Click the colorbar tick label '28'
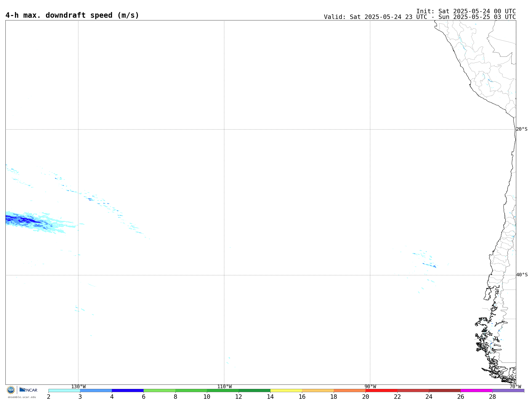Image resolution: width=532 pixels, height=400 pixels. coord(492,397)
